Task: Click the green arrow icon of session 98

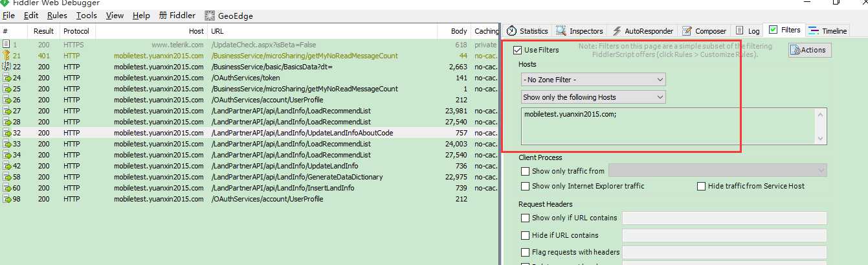Action: pyautogui.click(x=6, y=199)
